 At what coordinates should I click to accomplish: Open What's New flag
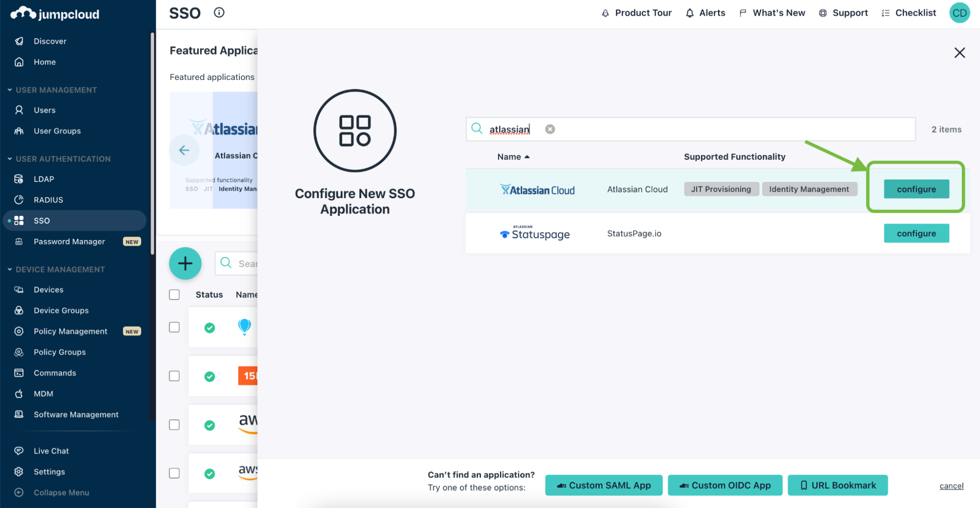click(x=772, y=13)
